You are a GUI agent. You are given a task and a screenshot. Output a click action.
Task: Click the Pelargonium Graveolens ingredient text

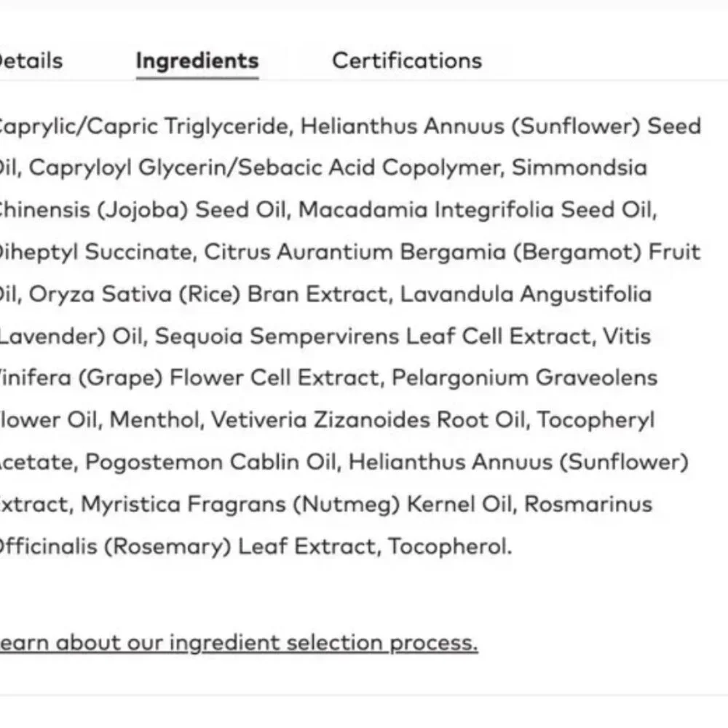(x=525, y=379)
